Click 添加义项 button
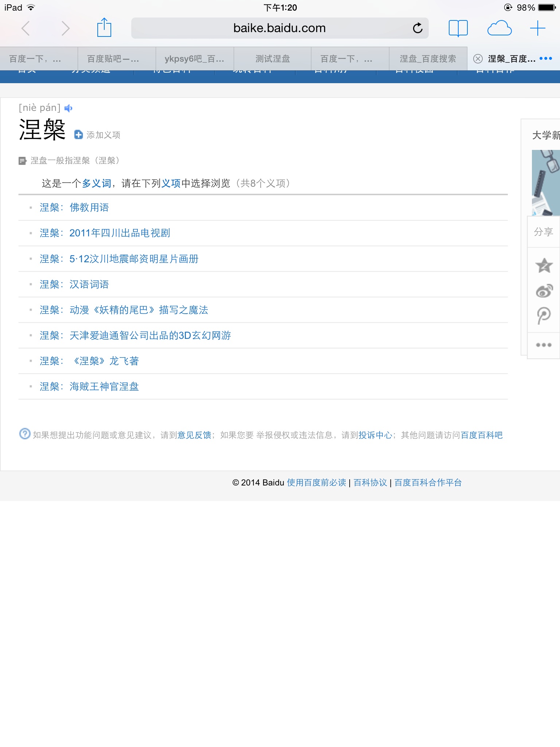Viewport: 560px width, 747px height. pos(97,135)
